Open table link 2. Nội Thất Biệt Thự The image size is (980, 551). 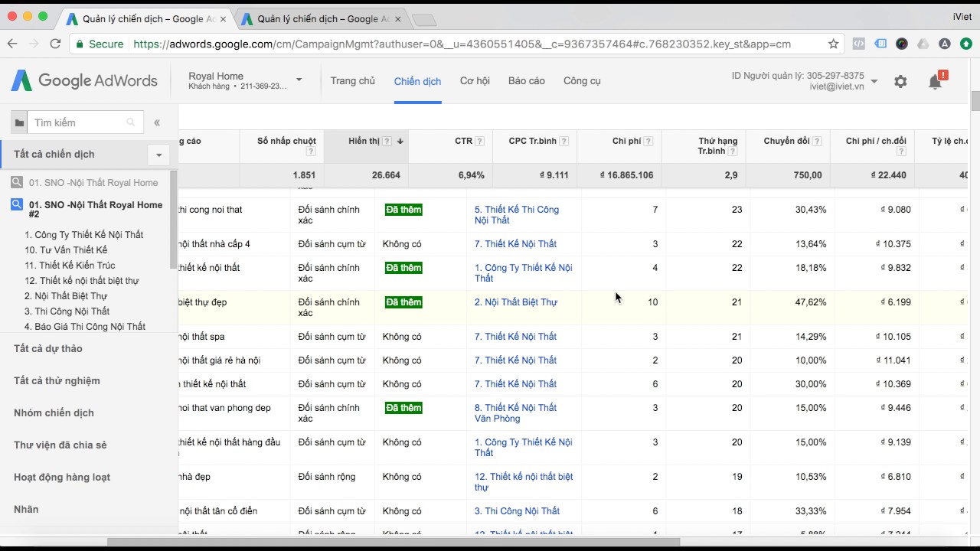516,302
